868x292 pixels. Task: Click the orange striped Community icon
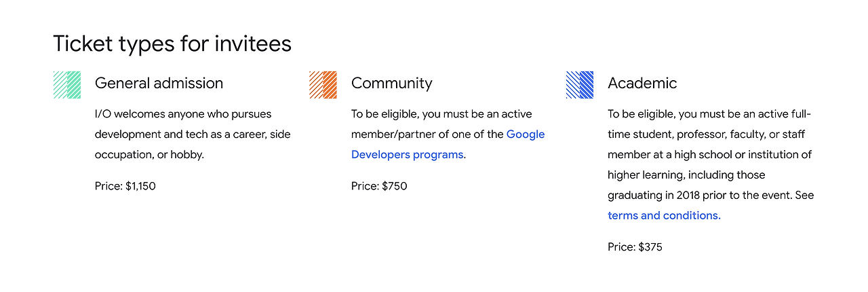click(x=323, y=85)
